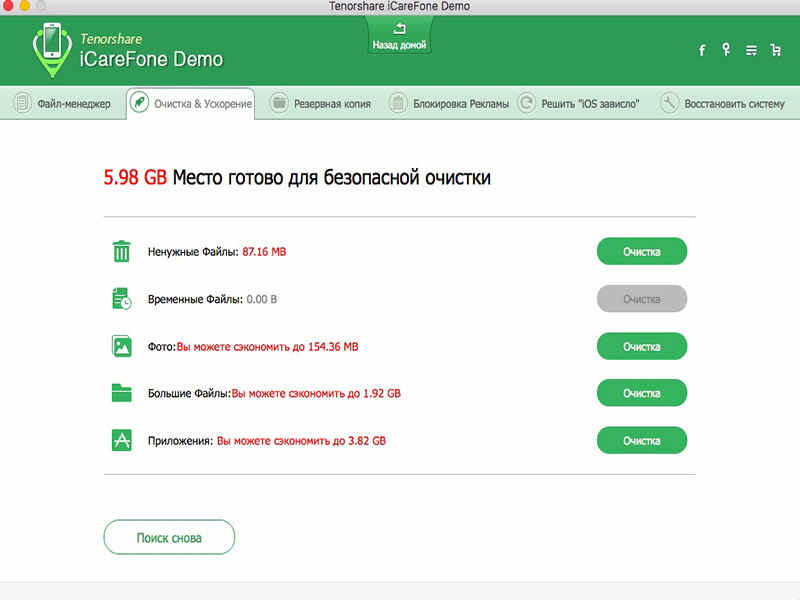Click the Поиск снова button
Viewport: 800px width, 600px height.
[169, 537]
